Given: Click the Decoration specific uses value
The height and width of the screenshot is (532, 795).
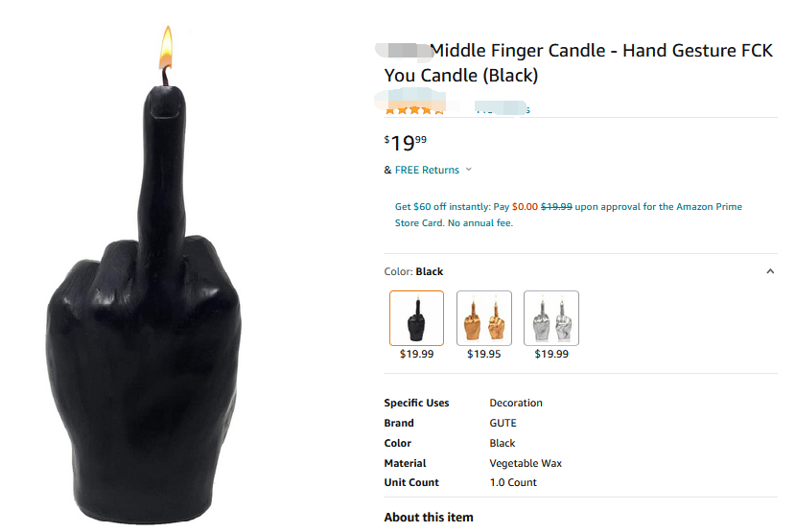Looking at the screenshot, I should 516,403.
